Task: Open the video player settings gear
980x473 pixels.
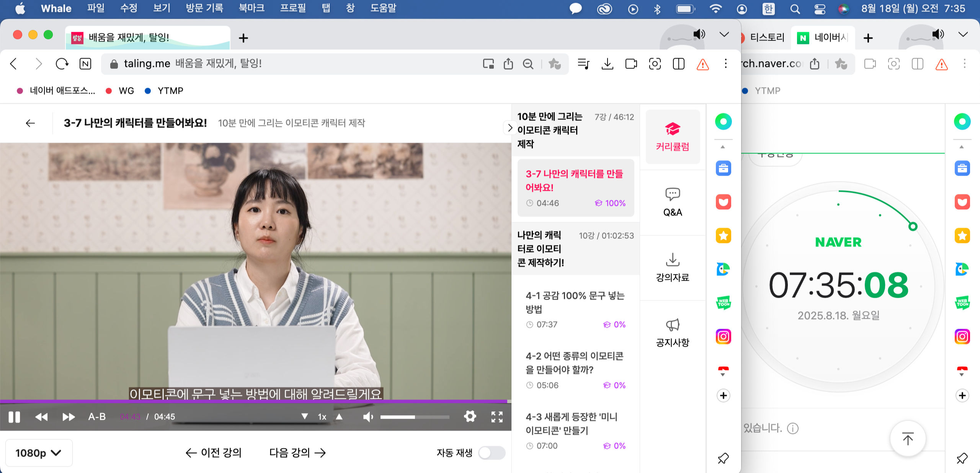Action: pyautogui.click(x=470, y=416)
